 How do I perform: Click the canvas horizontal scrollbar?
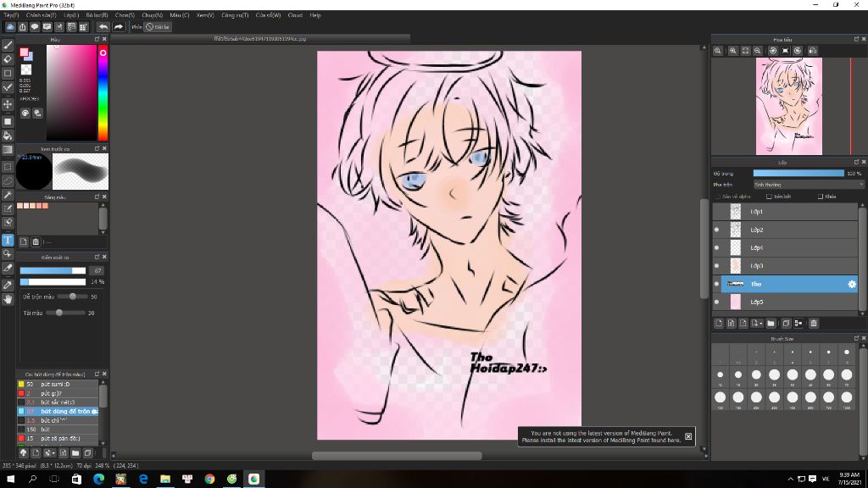point(397,456)
